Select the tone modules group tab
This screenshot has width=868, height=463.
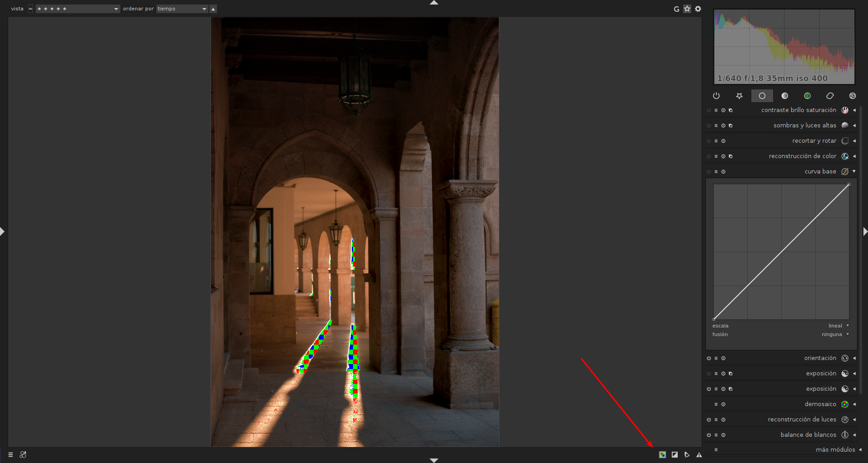coord(785,96)
